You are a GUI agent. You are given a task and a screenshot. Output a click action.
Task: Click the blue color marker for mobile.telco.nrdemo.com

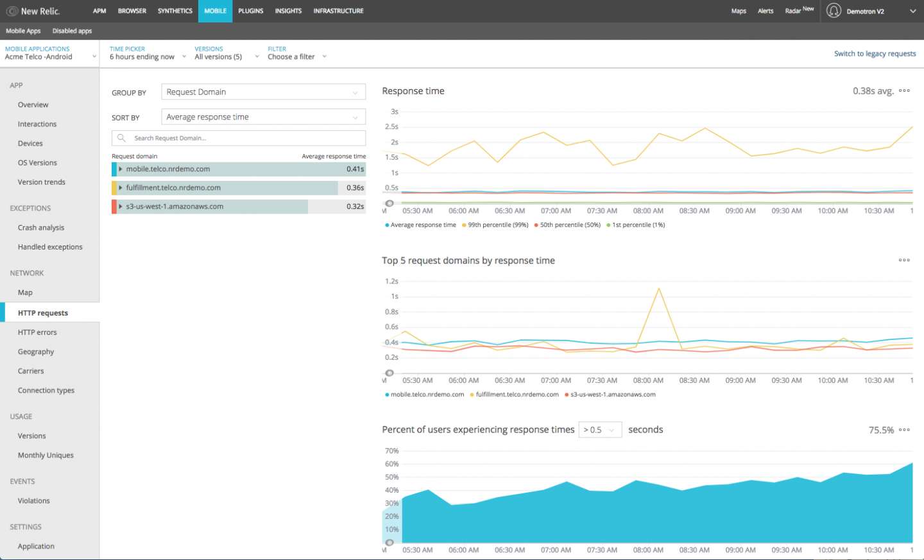coord(114,169)
